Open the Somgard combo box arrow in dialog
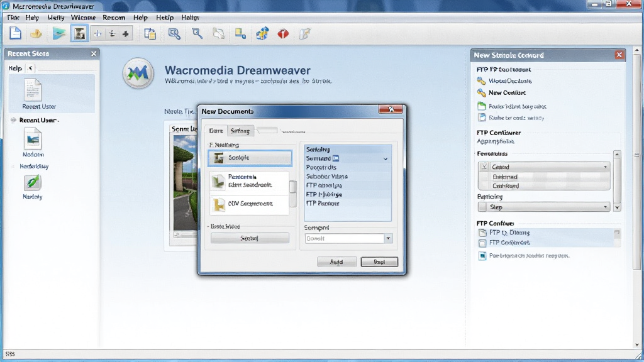Viewport: 644px width, 362px height. click(x=388, y=238)
